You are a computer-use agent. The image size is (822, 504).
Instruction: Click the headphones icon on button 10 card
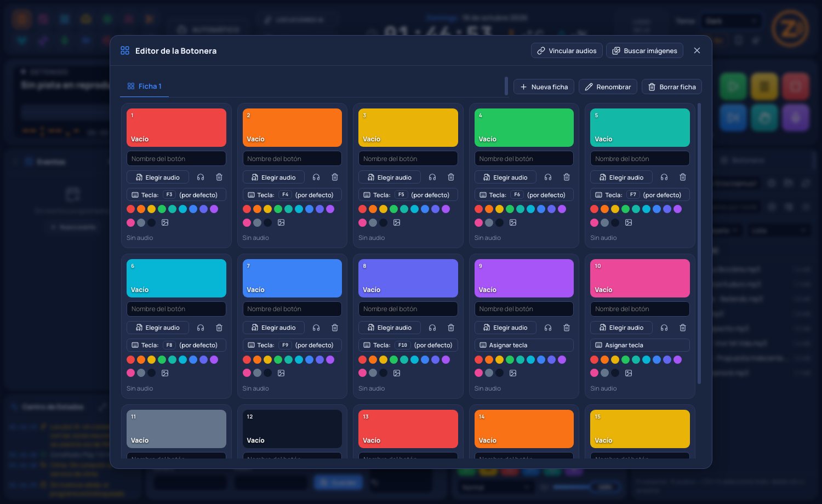[664, 328]
